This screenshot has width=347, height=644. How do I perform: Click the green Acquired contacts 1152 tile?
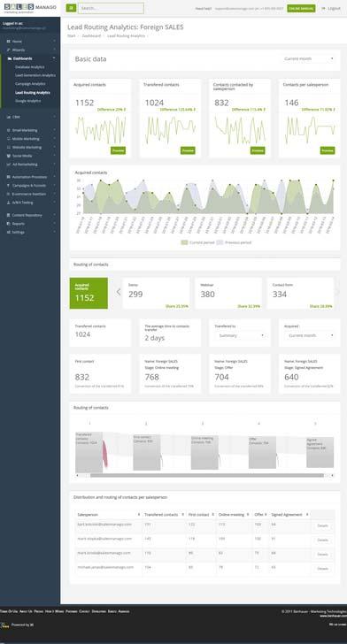(89, 294)
